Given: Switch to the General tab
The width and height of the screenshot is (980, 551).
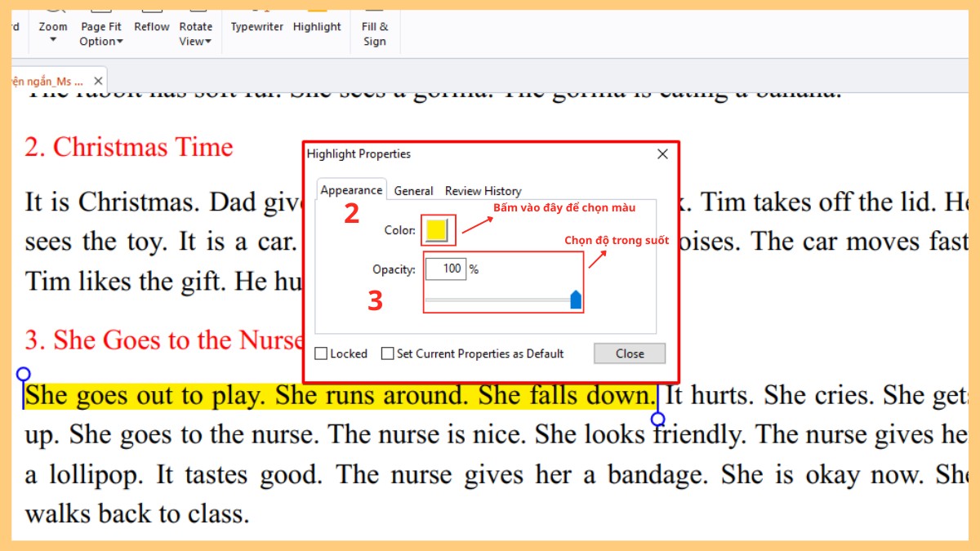Looking at the screenshot, I should (413, 191).
